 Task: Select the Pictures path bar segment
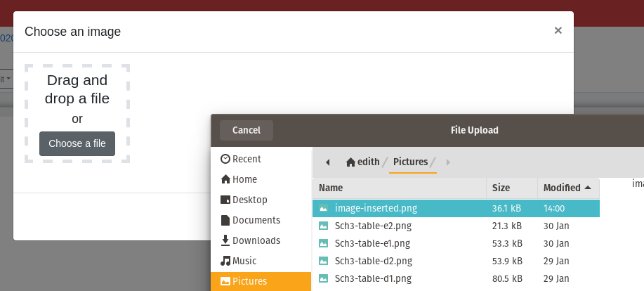point(410,162)
